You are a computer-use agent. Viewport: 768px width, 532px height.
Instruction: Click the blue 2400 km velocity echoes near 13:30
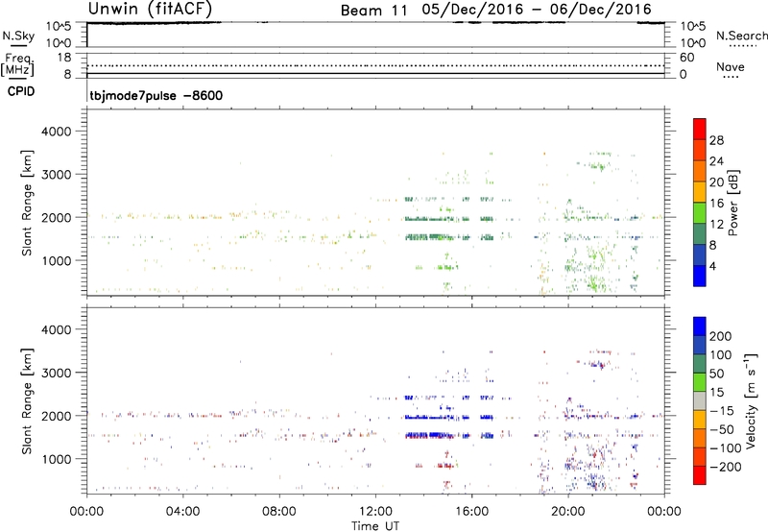point(411,398)
